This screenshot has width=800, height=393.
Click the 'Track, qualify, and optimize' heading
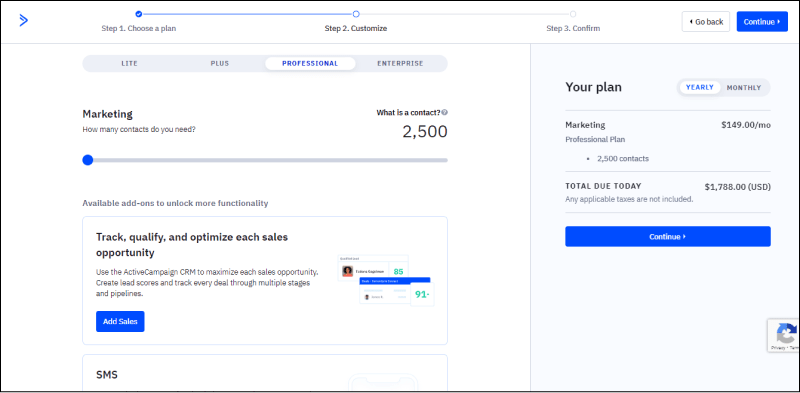[x=192, y=245]
